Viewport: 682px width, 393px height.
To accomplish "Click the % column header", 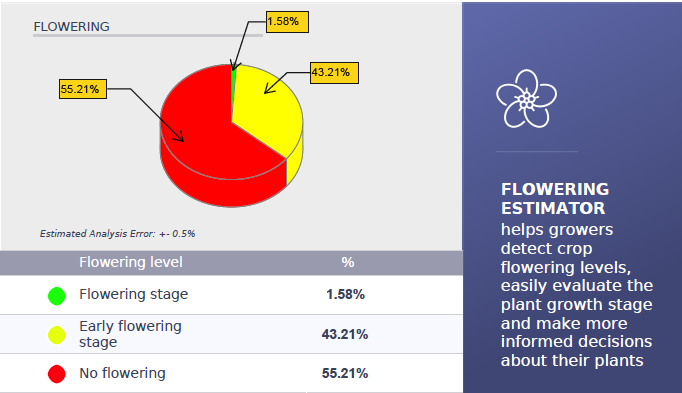I will pyautogui.click(x=348, y=262).
